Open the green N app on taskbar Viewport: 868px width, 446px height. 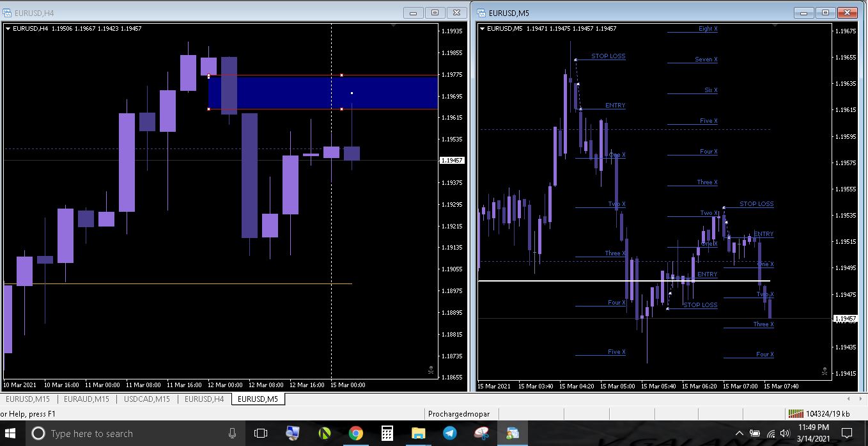(x=325, y=433)
